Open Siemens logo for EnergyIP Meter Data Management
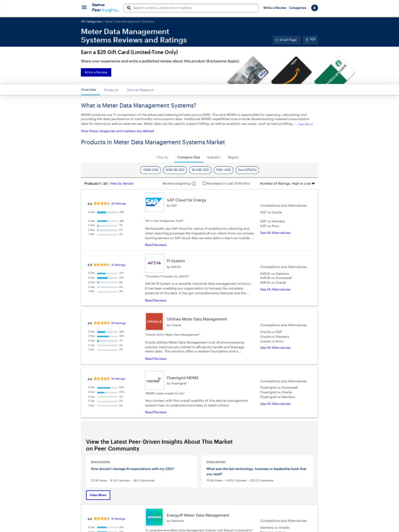The image size is (399, 532). coord(154,517)
